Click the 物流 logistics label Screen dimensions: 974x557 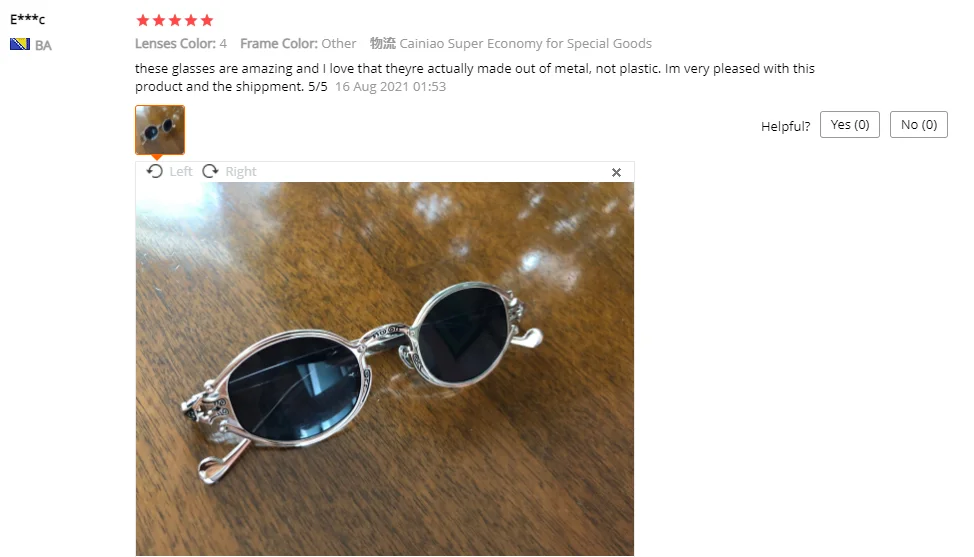coord(383,43)
